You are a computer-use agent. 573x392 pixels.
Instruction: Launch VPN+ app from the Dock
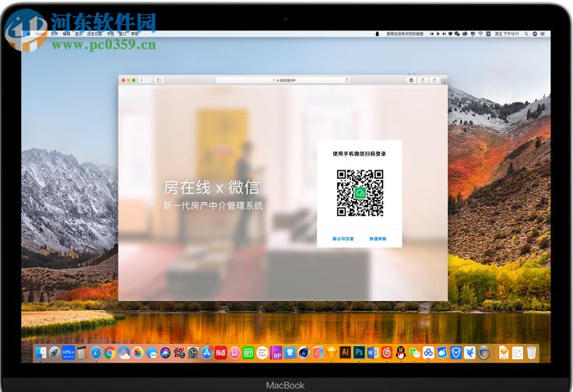[x=69, y=353]
